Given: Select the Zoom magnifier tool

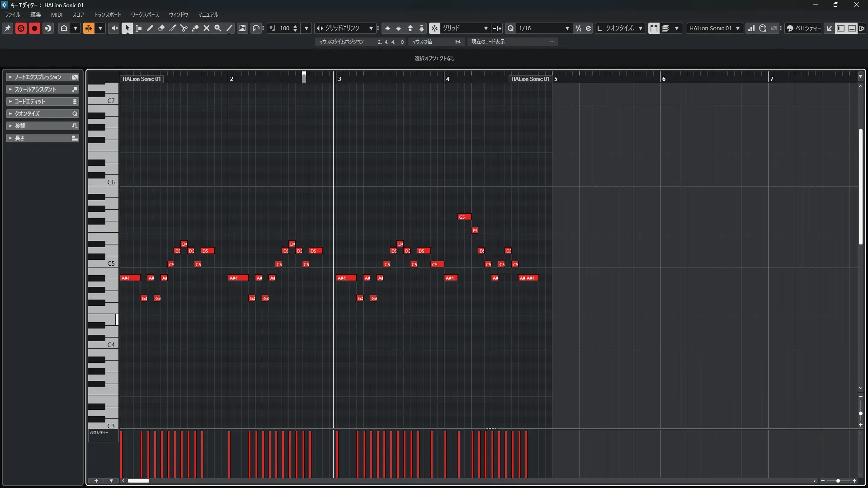Looking at the screenshot, I should [218, 28].
